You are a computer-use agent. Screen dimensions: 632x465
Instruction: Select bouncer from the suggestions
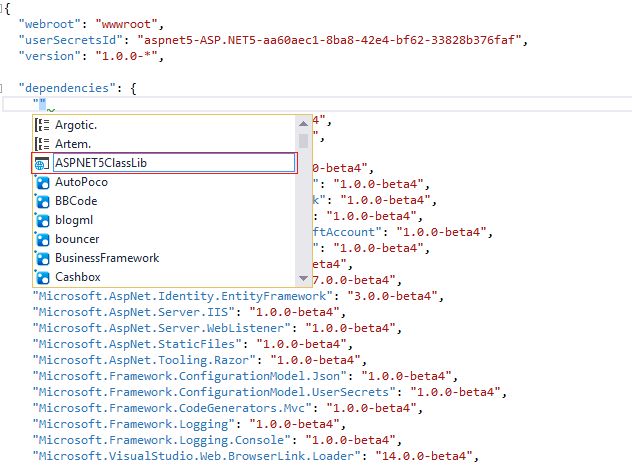(x=164, y=239)
